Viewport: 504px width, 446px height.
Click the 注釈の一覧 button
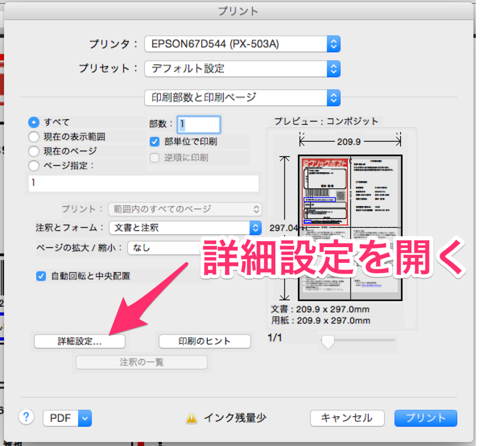142,362
